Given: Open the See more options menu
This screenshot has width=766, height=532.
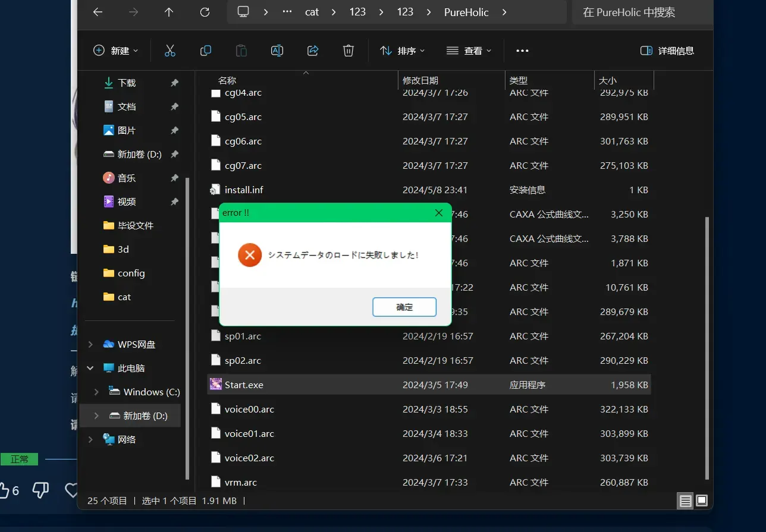Looking at the screenshot, I should click(x=522, y=51).
